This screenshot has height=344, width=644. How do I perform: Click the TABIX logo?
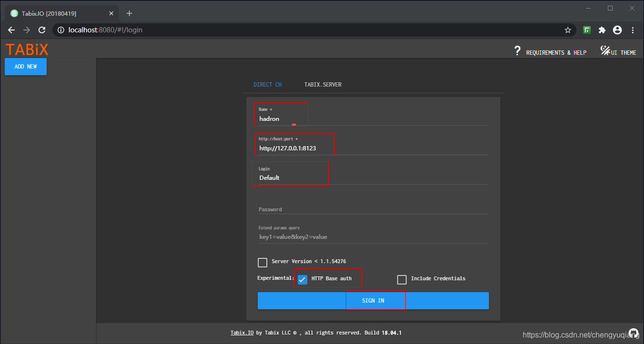click(27, 49)
